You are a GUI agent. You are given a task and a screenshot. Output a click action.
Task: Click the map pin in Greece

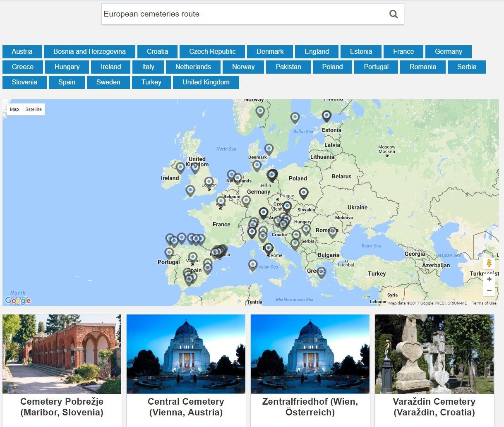(322, 271)
